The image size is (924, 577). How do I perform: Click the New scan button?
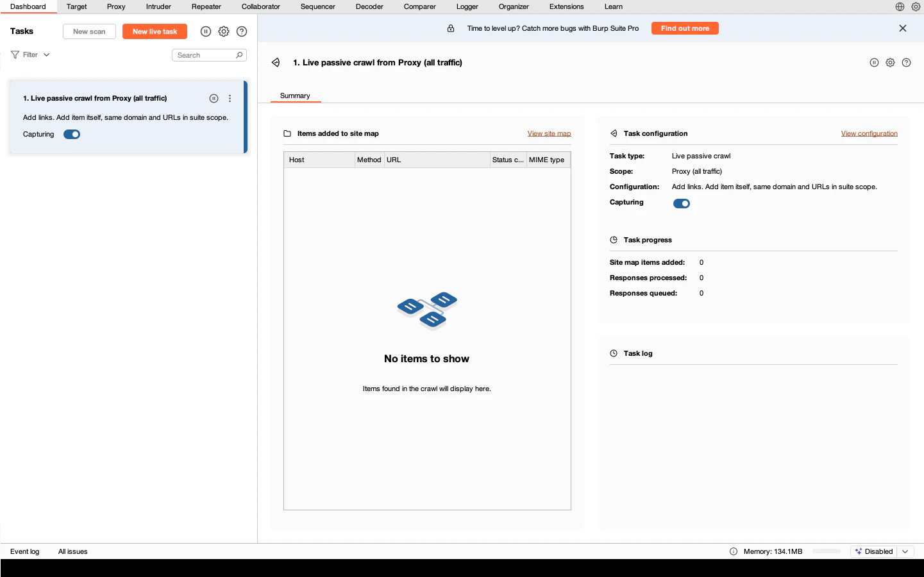[x=89, y=31]
